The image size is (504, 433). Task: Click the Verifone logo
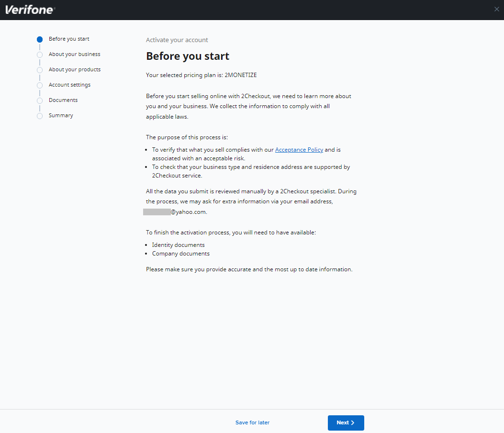(30, 10)
